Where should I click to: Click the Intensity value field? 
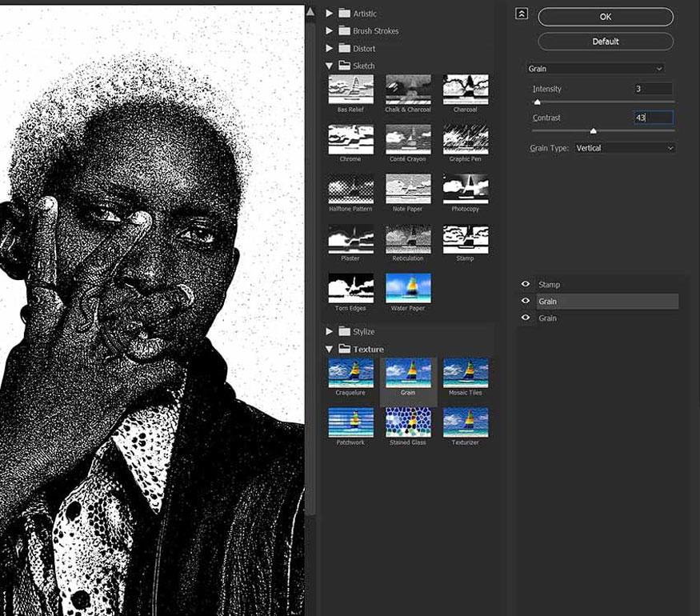point(654,88)
